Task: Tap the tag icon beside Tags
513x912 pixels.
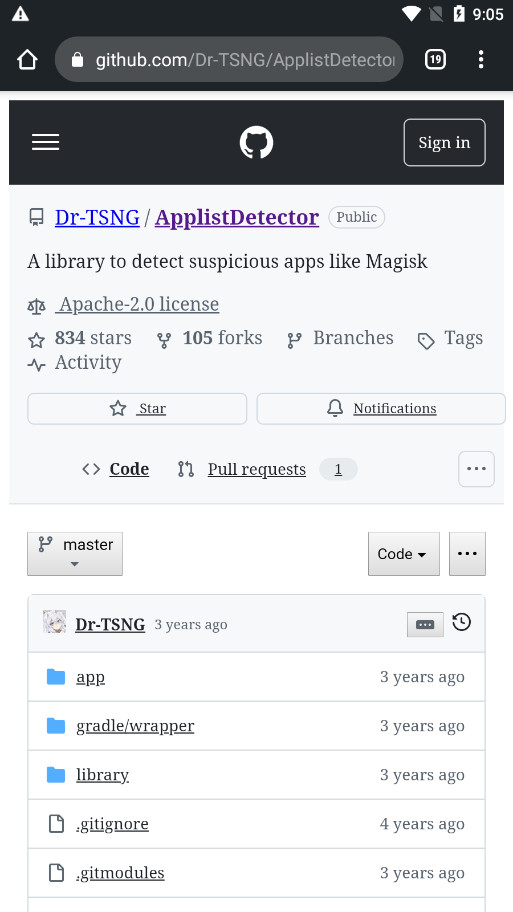Action: [426, 341]
